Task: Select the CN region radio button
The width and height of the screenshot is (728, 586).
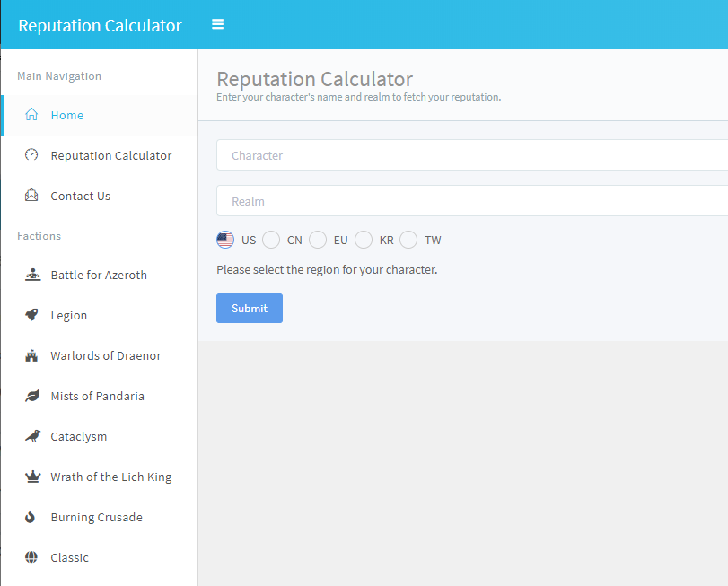Action: tap(271, 240)
